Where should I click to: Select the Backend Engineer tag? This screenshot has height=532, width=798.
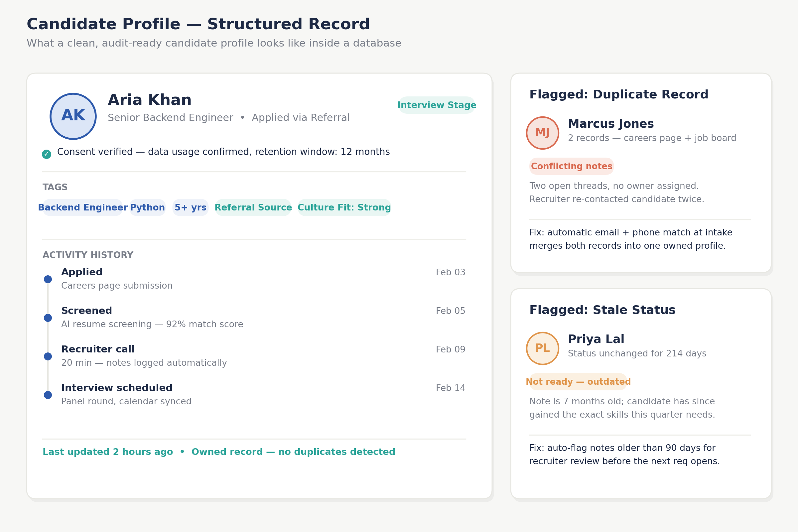(x=83, y=207)
